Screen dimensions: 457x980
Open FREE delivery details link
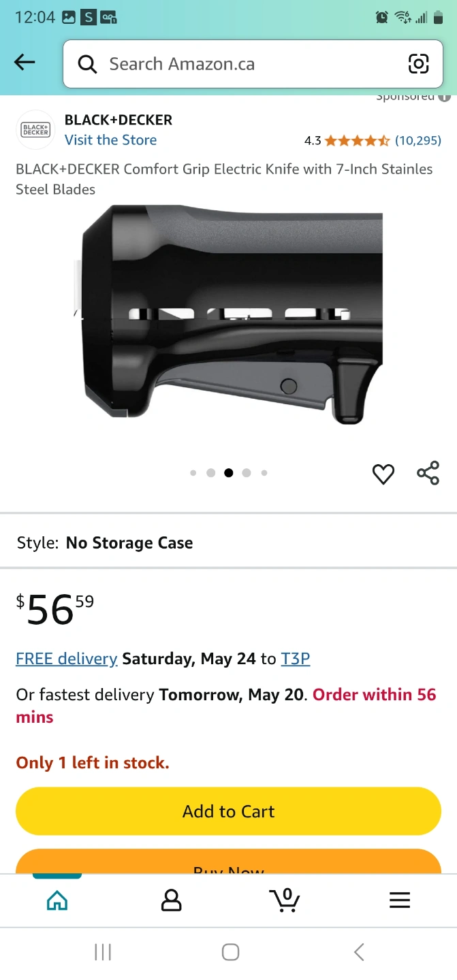(67, 659)
